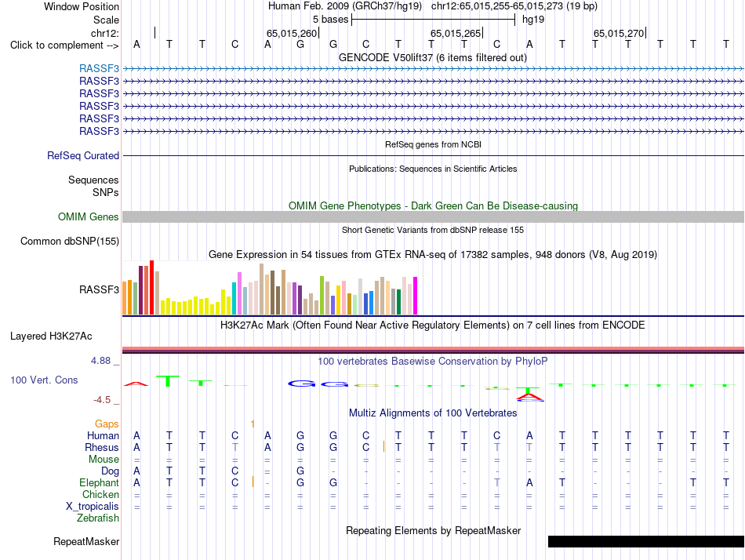The width and height of the screenshot is (745, 560).
Task: Select the Rhesus species row label
Action: click(102, 447)
